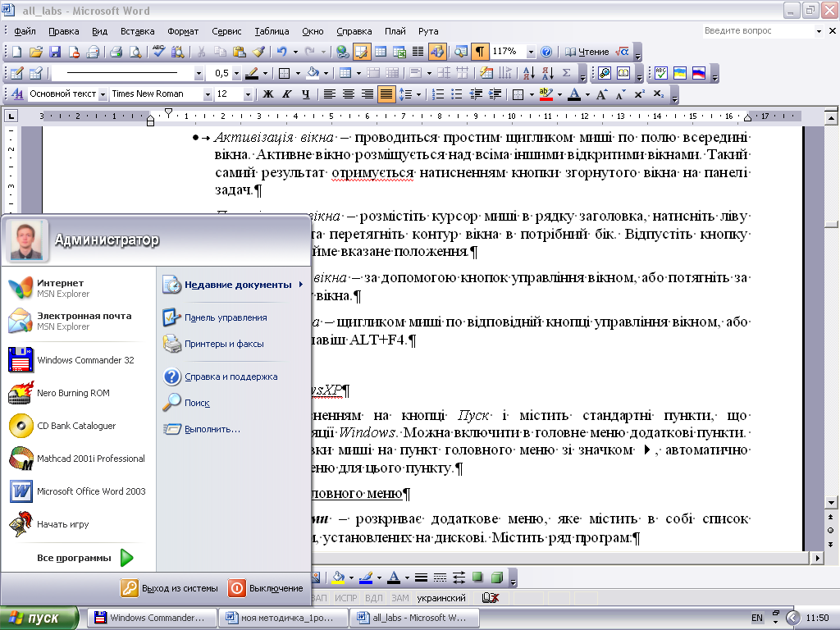Decrease paragraph indent
Screen dimensions: 840x630
pos(476,94)
